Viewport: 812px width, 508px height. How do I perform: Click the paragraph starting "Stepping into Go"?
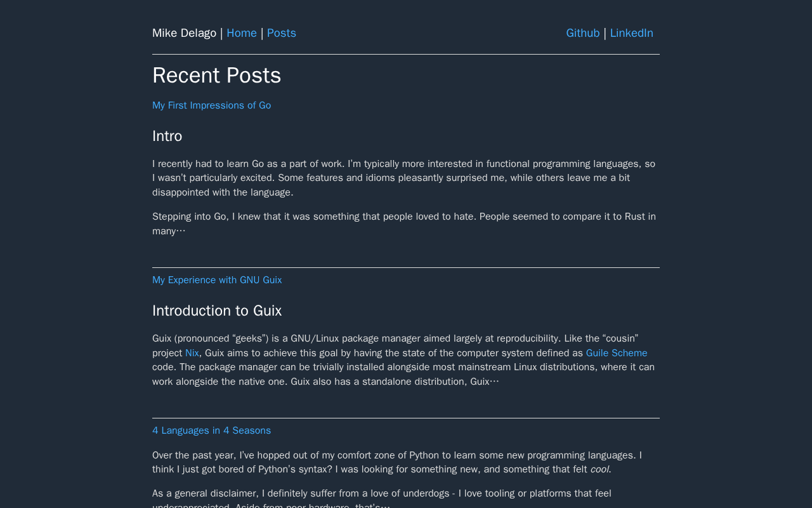coord(405,224)
